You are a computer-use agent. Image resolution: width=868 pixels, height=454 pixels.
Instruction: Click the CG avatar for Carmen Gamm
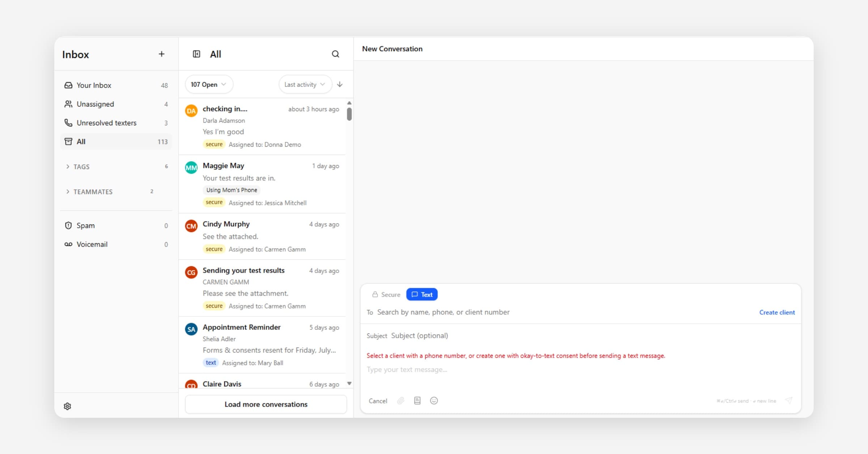[191, 272]
